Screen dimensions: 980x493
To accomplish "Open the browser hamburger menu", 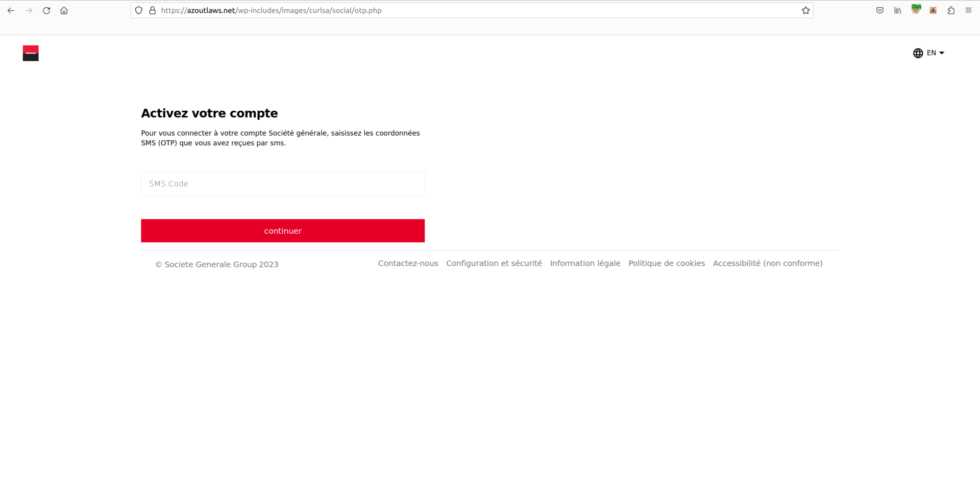I will (x=968, y=10).
